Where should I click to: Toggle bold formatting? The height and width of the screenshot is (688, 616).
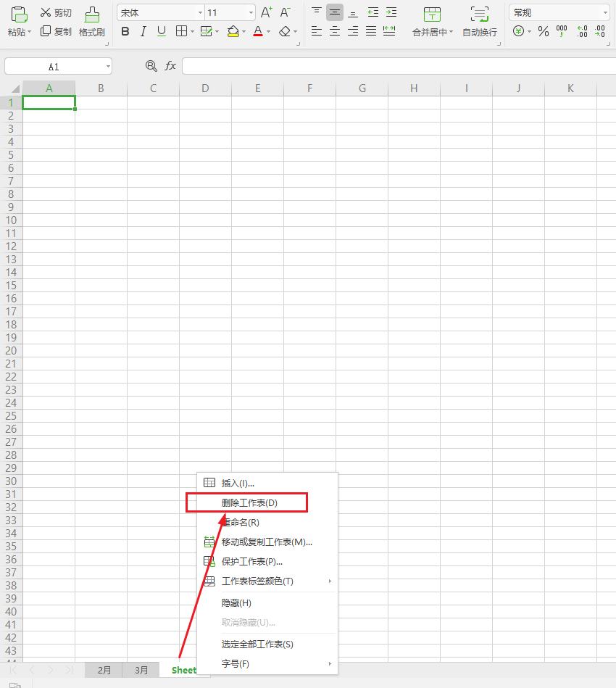point(125,31)
